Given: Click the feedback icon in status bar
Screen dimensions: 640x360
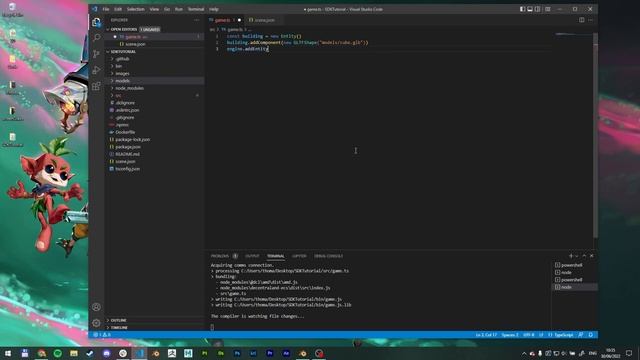Looking at the screenshot, I should click(x=581, y=335).
